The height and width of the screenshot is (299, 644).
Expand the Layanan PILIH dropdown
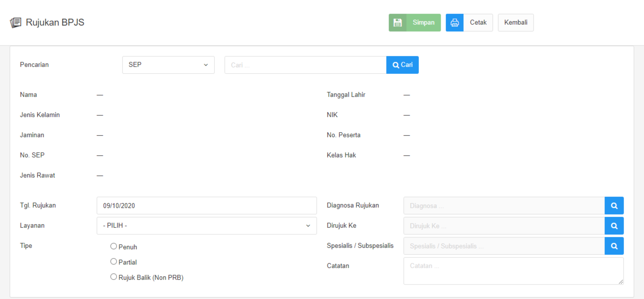[207, 225]
